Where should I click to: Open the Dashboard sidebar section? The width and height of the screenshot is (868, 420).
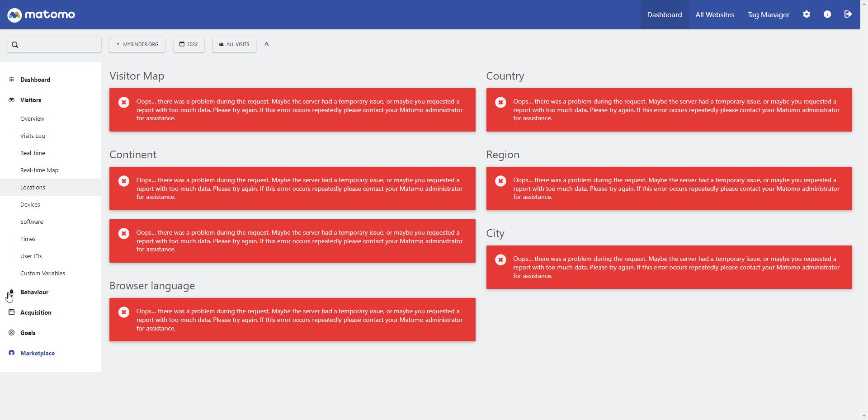click(35, 80)
